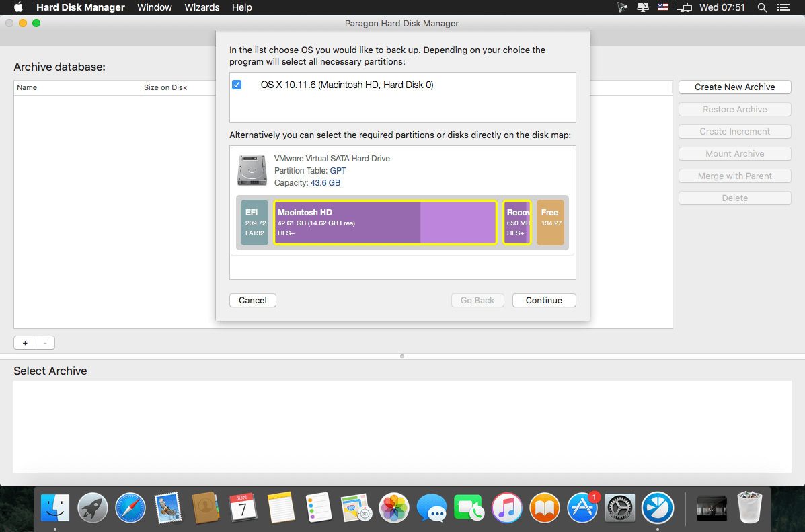Click the pane splitter handle dot
This screenshot has height=532, width=805.
[402, 356]
